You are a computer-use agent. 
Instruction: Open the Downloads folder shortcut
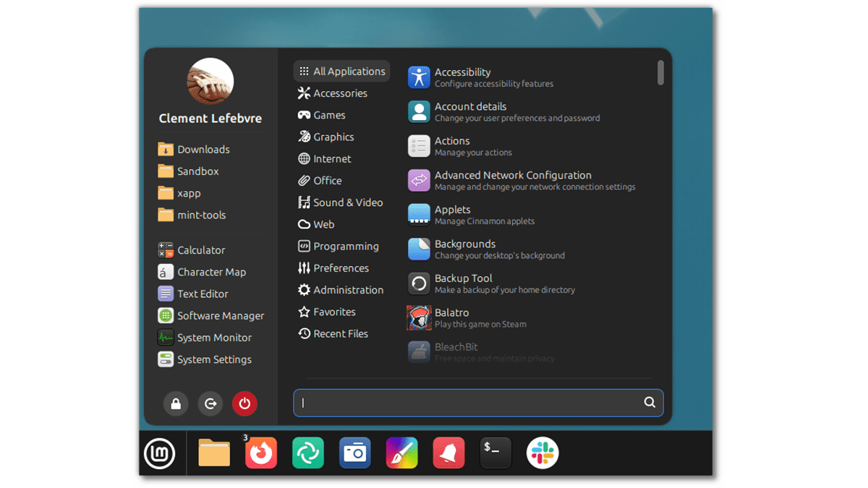(194, 150)
